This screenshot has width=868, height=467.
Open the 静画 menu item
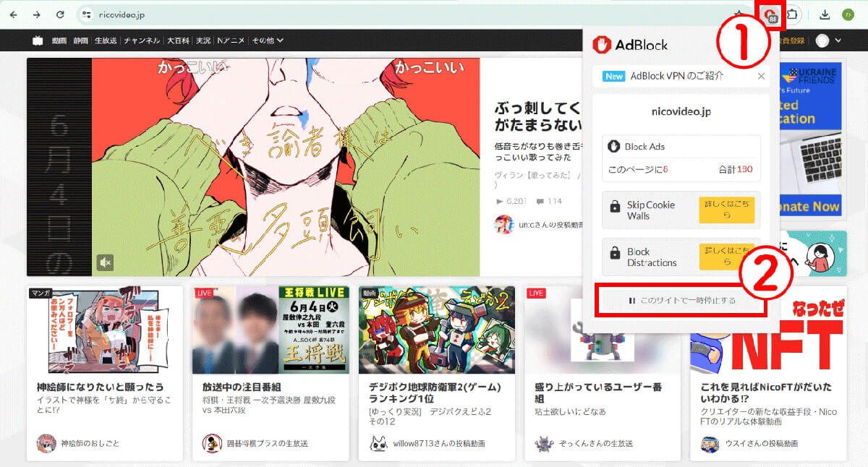[80, 40]
